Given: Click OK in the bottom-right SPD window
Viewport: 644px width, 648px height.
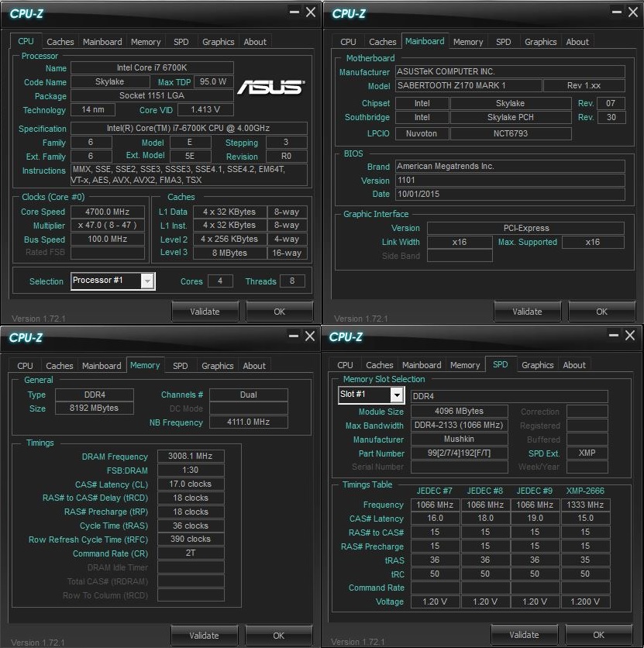Looking at the screenshot, I should (598, 635).
